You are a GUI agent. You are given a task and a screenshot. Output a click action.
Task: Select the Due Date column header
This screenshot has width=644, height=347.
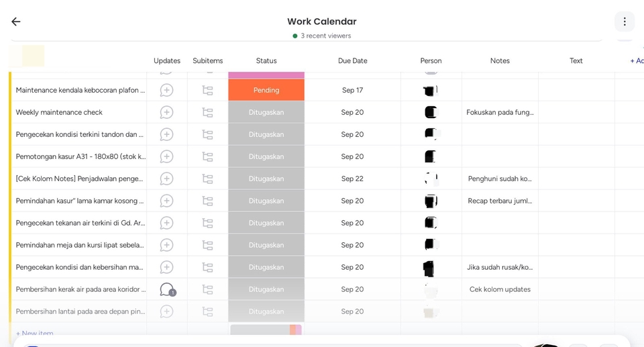click(x=352, y=60)
